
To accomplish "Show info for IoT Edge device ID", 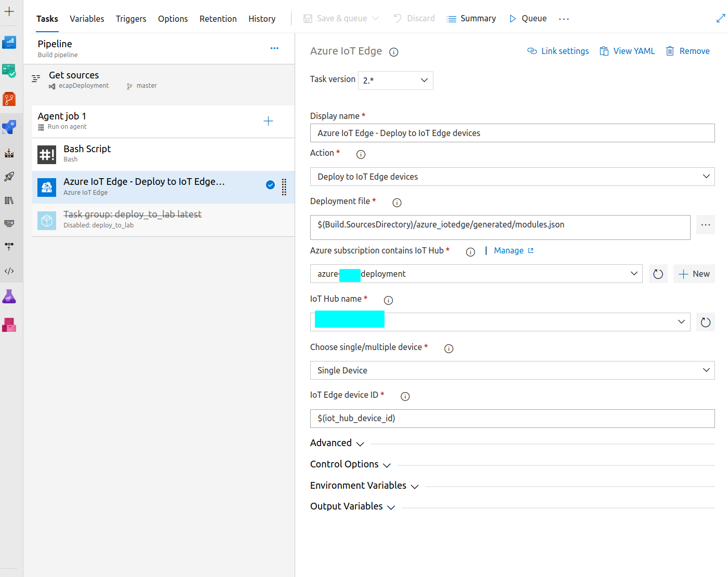I will pos(405,396).
